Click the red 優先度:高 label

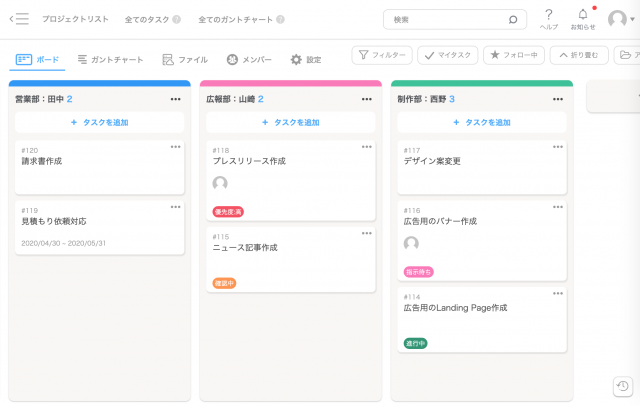pyautogui.click(x=228, y=211)
